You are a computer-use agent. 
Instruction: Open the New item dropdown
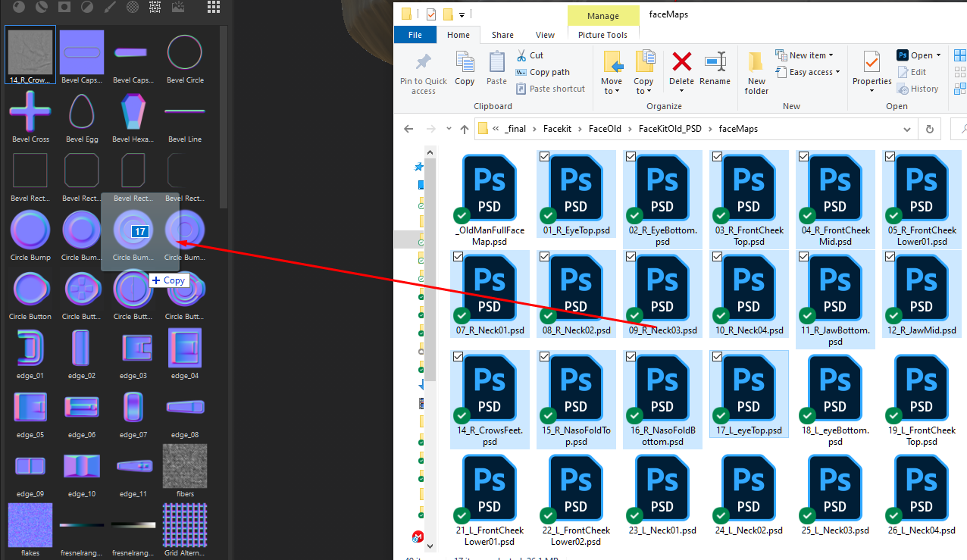click(805, 55)
